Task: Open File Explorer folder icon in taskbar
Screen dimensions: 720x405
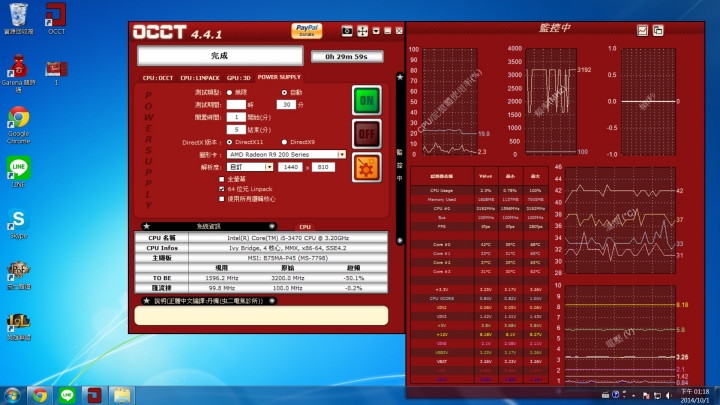Action: pos(122,395)
